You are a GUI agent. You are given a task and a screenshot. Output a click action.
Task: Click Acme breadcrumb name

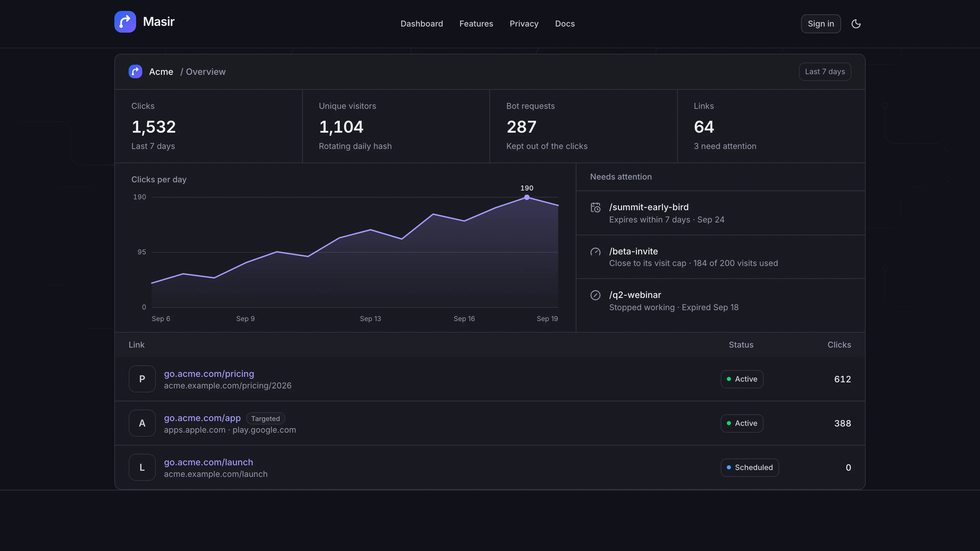161,71
